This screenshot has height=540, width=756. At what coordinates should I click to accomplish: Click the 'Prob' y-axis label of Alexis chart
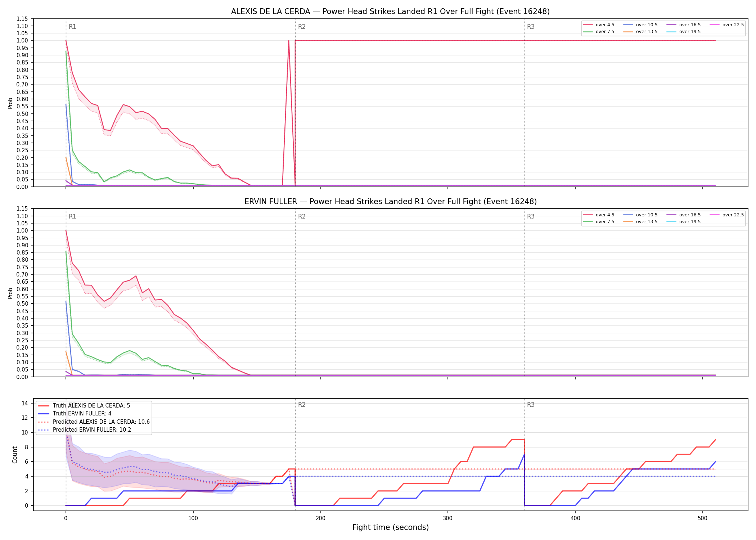point(10,103)
